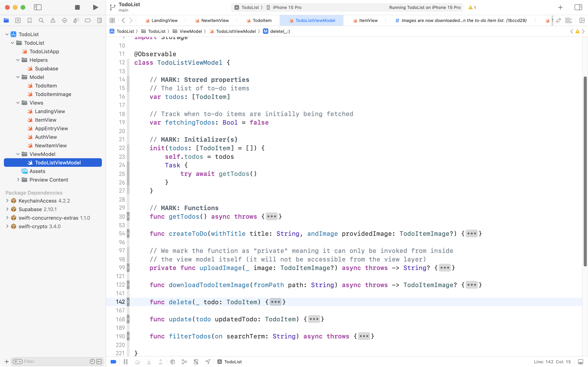Add a new editor split
Screen dimensions: 588x367
click(582, 20)
